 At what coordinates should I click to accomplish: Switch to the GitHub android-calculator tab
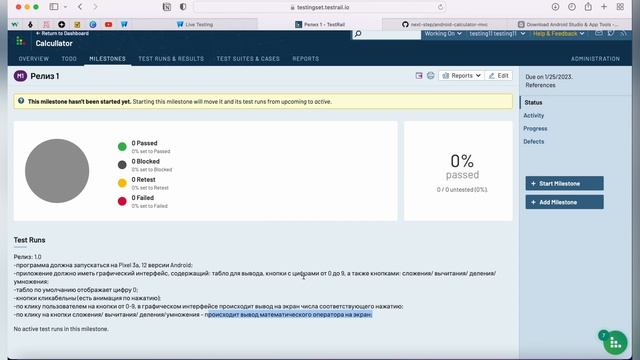(444, 24)
